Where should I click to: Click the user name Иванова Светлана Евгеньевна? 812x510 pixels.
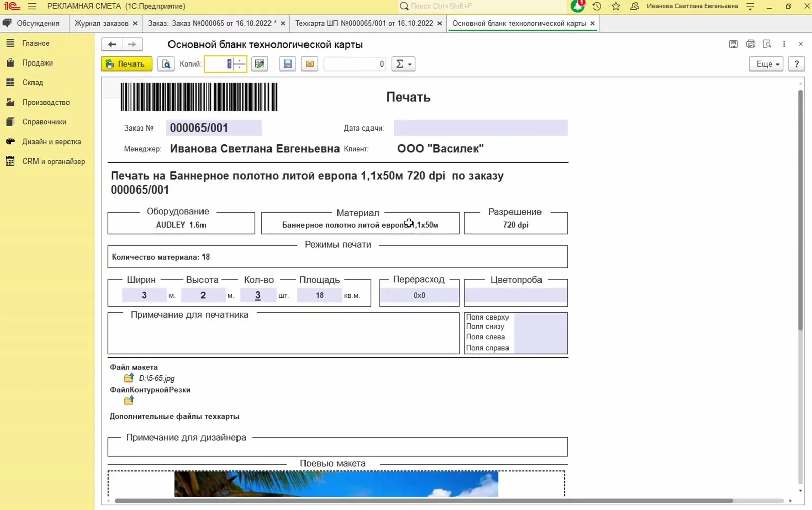(692, 6)
